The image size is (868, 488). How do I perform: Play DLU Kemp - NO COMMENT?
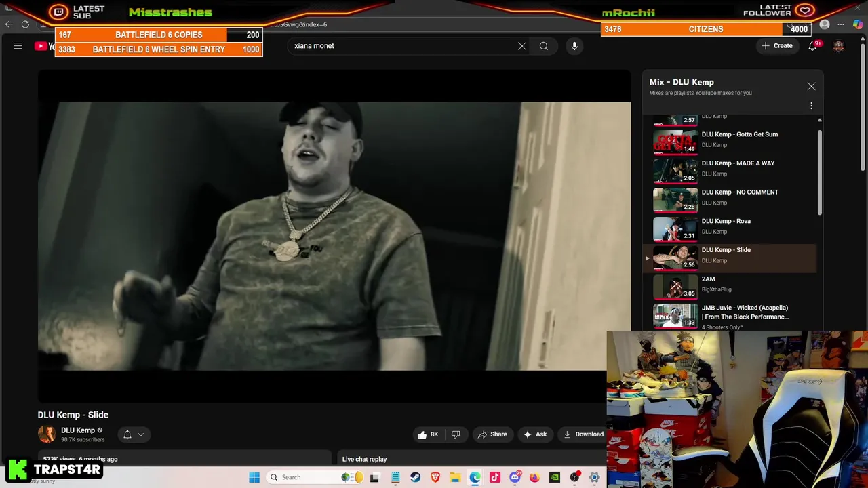click(740, 192)
